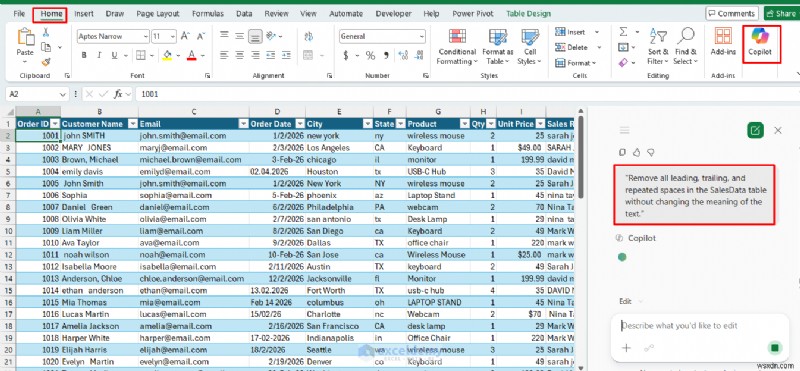800x371 pixels.
Task: Click the plus icon in Copilot input
Action: pyautogui.click(x=626, y=348)
